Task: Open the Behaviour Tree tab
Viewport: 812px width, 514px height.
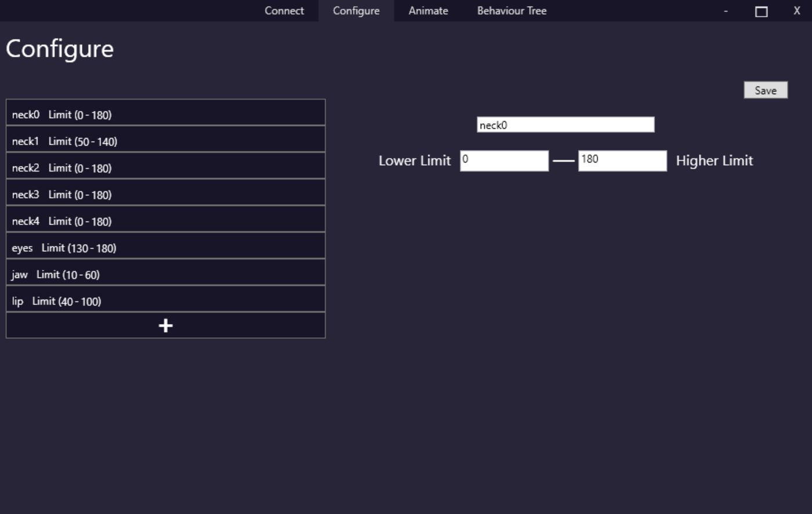Action: coord(512,10)
